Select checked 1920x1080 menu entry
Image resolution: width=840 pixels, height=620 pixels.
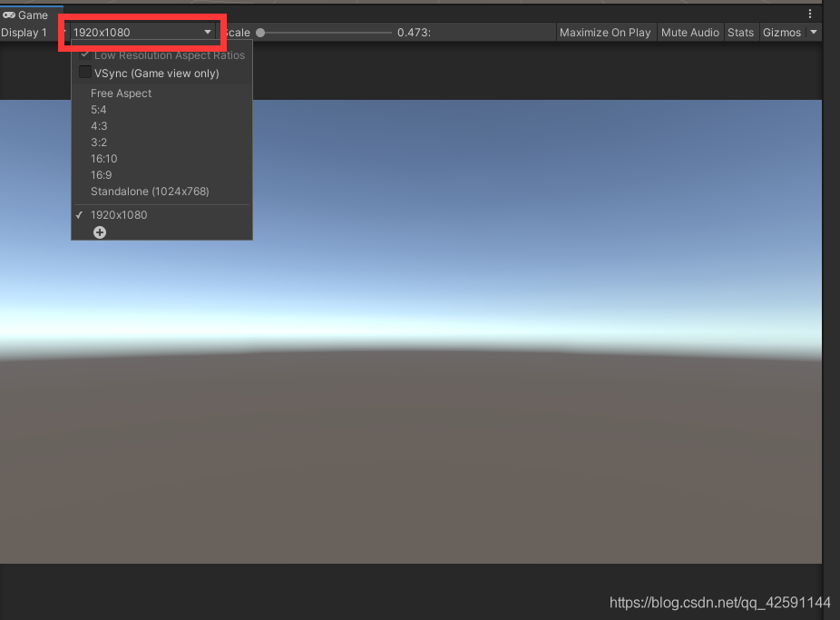(x=161, y=215)
